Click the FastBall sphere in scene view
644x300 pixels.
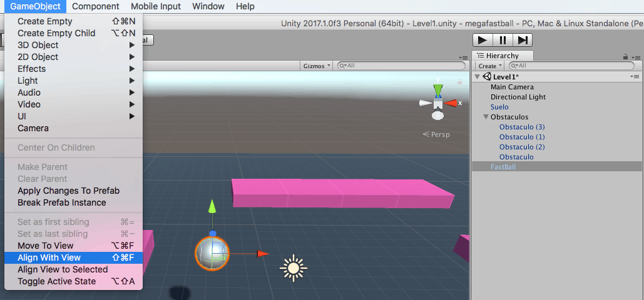click(x=212, y=253)
